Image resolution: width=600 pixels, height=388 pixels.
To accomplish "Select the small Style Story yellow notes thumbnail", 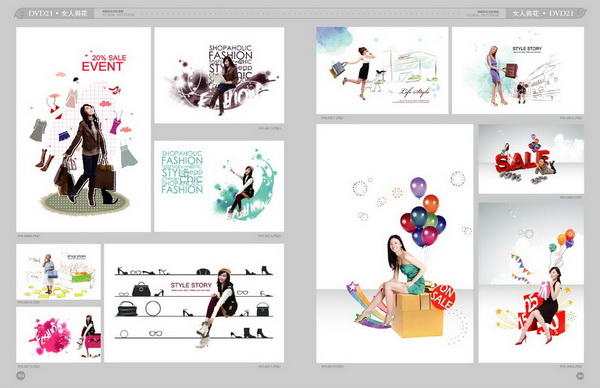I will (59, 272).
